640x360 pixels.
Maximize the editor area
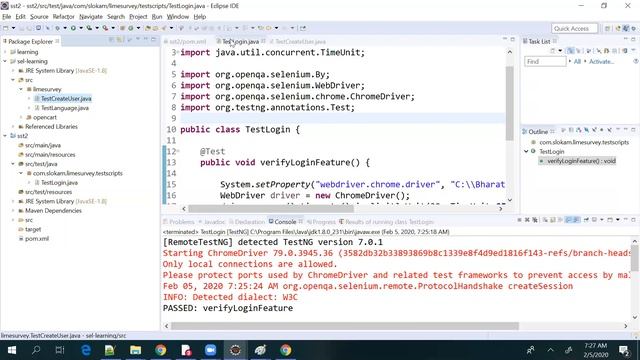click(x=513, y=39)
